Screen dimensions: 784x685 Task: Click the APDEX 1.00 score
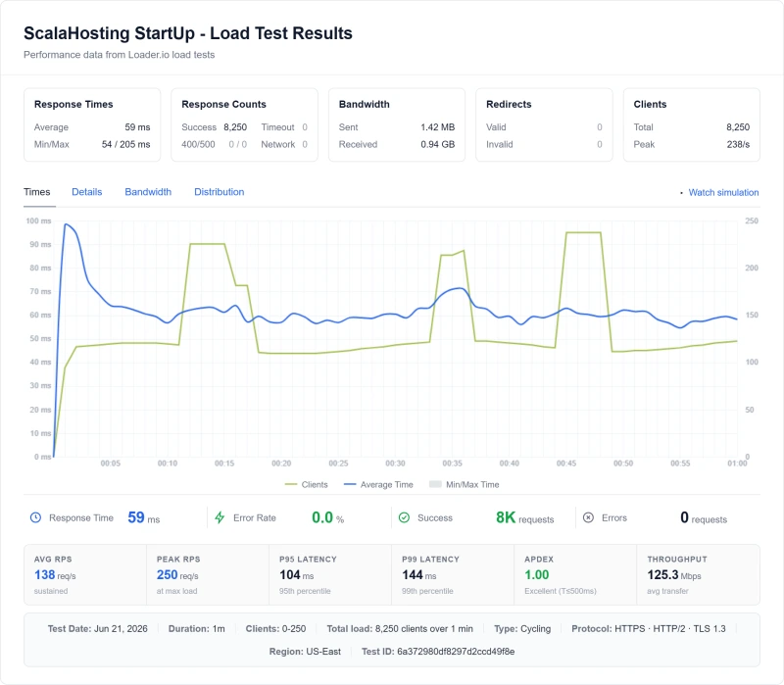pos(536,575)
